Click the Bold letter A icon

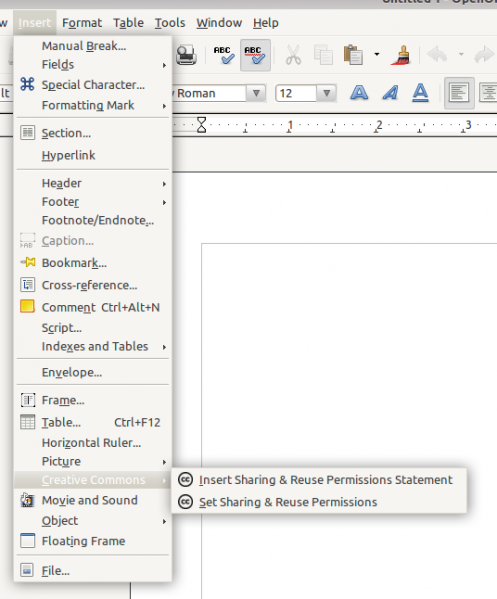(359, 93)
